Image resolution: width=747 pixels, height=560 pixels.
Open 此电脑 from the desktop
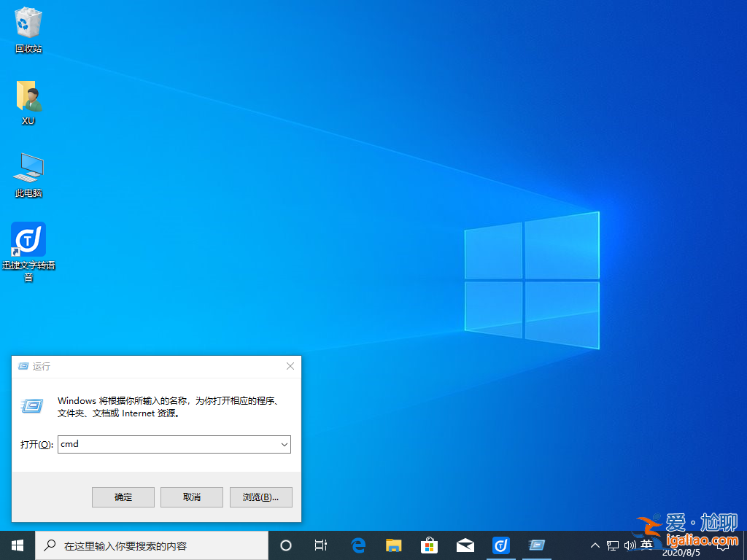click(x=28, y=168)
